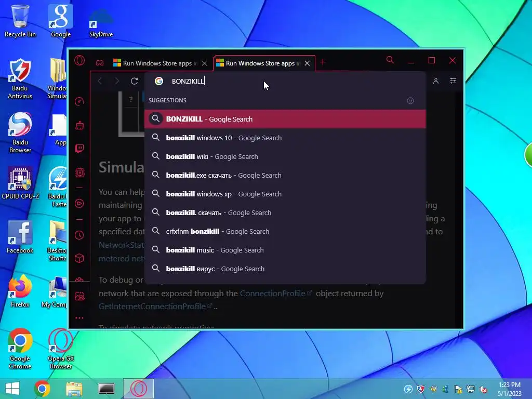
Task: Select Google Chrome desktop shortcut
Action: click(x=20, y=349)
